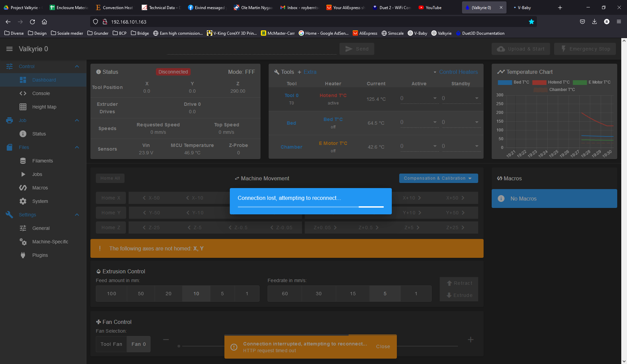This screenshot has height=364, width=627.
Task: Click the Plugins plug icon
Action: [x=23, y=255]
